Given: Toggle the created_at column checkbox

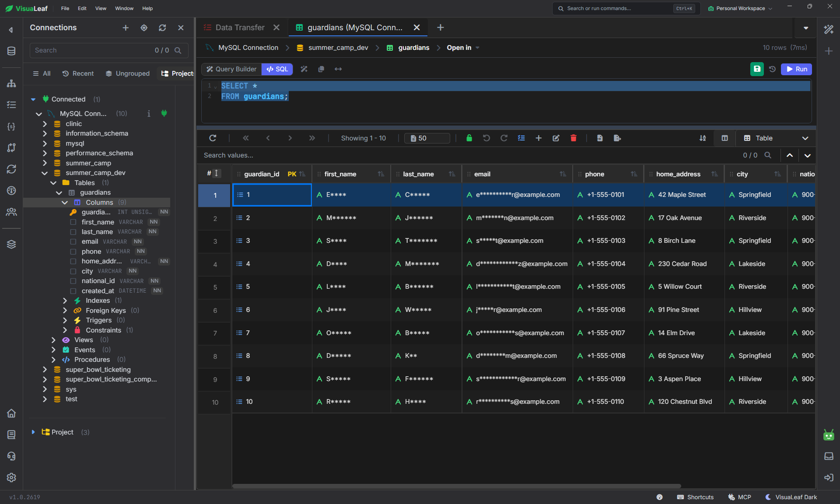Looking at the screenshot, I should coord(73,291).
